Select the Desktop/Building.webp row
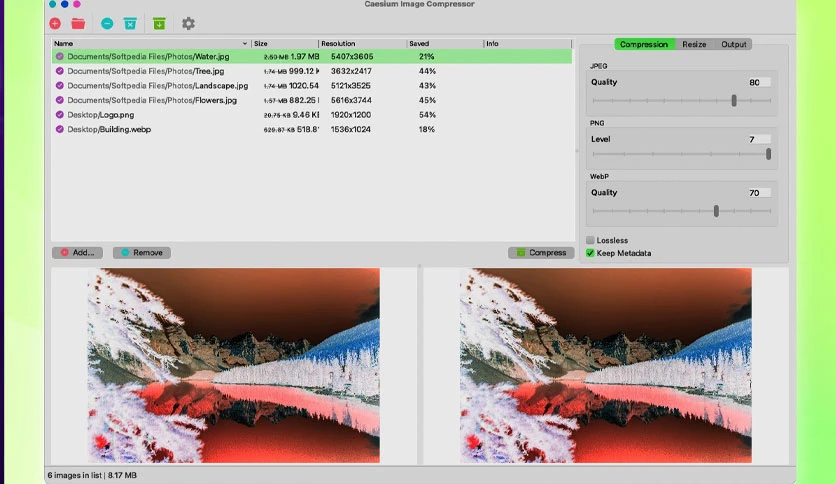 [312, 129]
